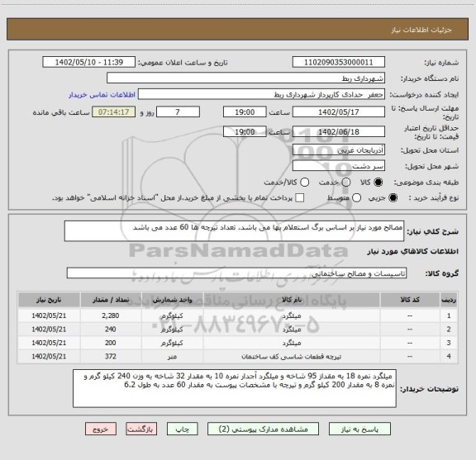This screenshot has height=460, width=476.
Task: Click the نام کالا column header
Action: (292, 300)
